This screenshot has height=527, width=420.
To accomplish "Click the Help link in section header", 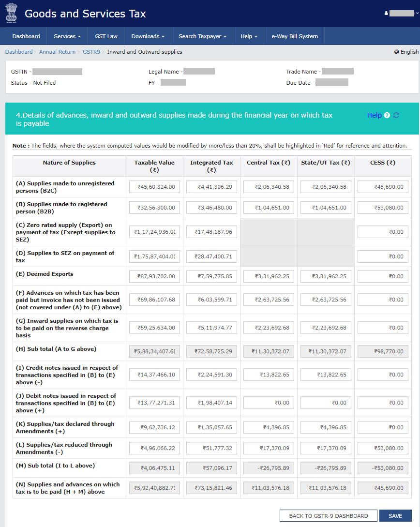I will point(374,115).
